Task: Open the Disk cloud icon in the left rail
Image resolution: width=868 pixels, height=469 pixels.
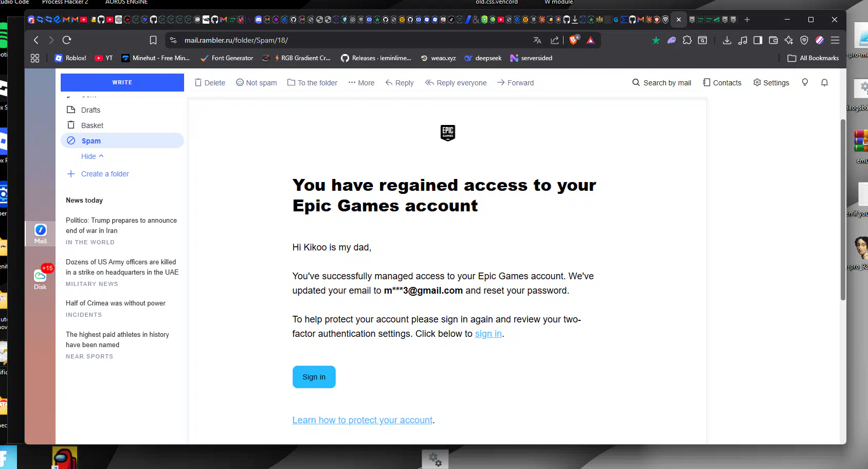Action: tap(40, 278)
